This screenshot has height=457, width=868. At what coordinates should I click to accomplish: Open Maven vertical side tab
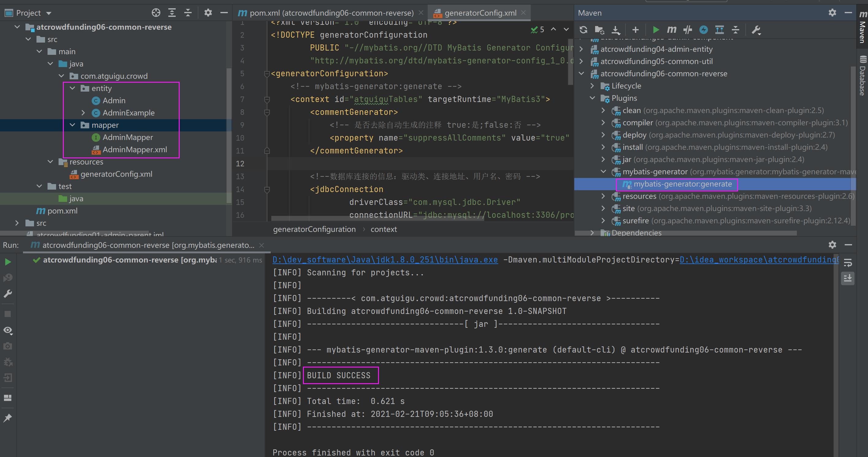click(862, 27)
